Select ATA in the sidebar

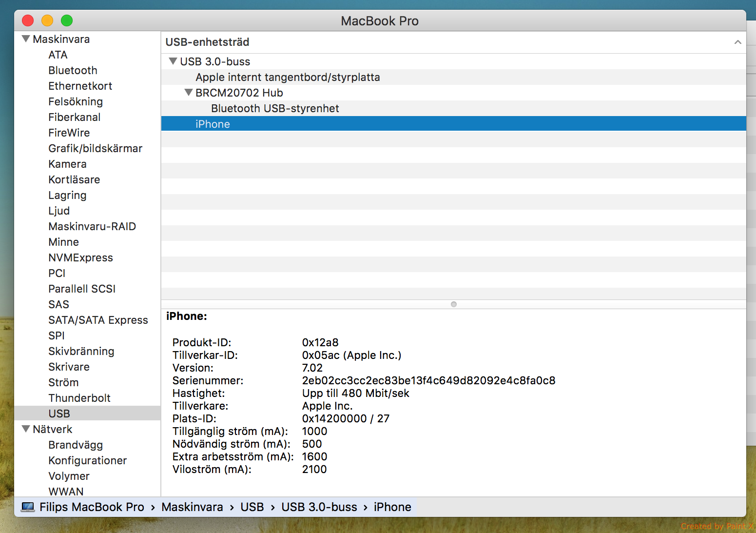click(58, 55)
